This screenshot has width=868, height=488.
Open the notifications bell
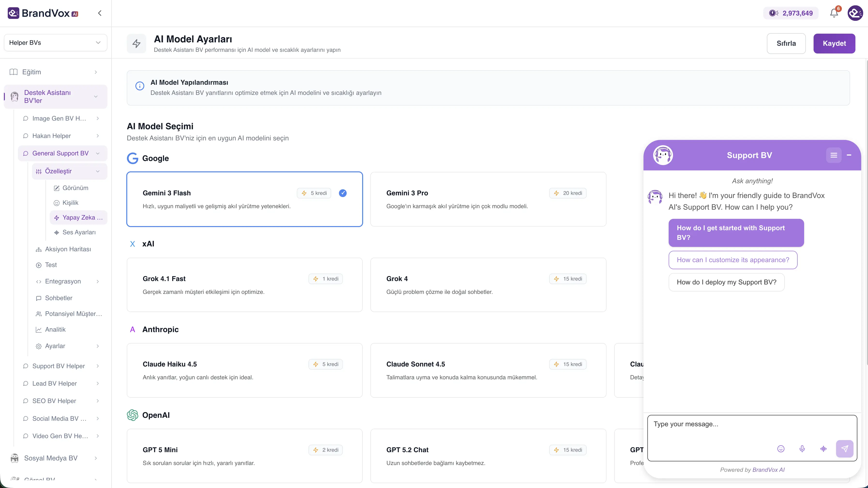coord(834,13)
